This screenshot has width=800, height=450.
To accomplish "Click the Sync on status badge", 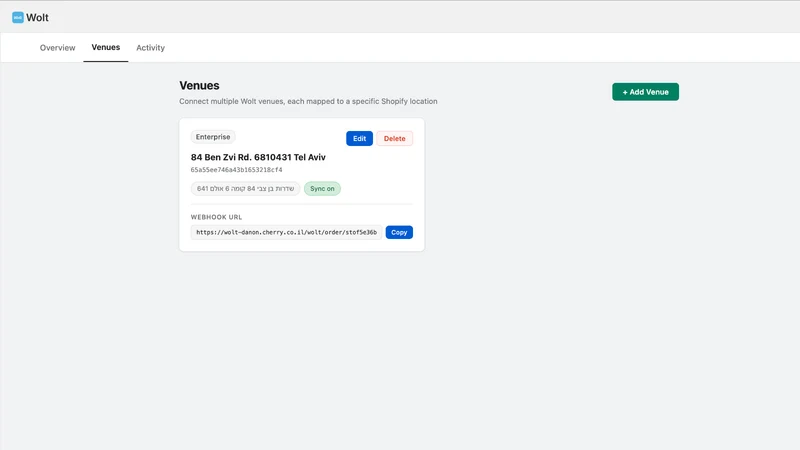I will (x=322, y=189).
